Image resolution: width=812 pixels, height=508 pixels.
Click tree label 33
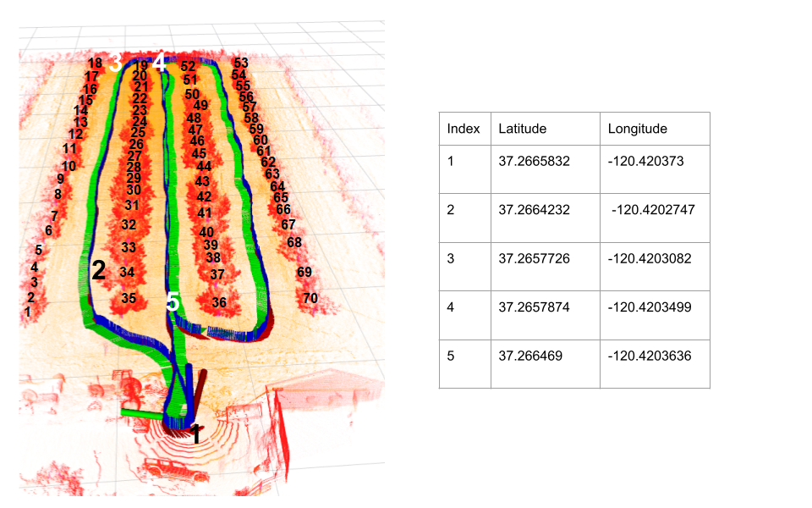click(129, 247)
